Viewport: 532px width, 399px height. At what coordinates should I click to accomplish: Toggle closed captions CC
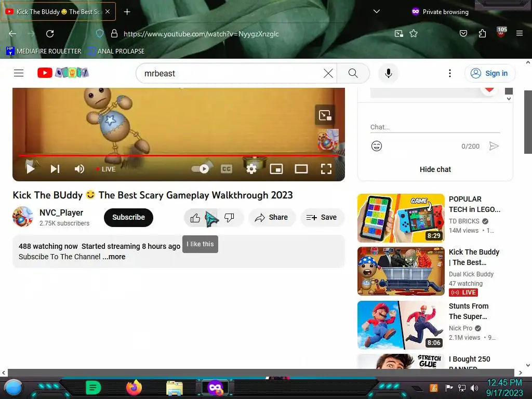coord(227,169)
